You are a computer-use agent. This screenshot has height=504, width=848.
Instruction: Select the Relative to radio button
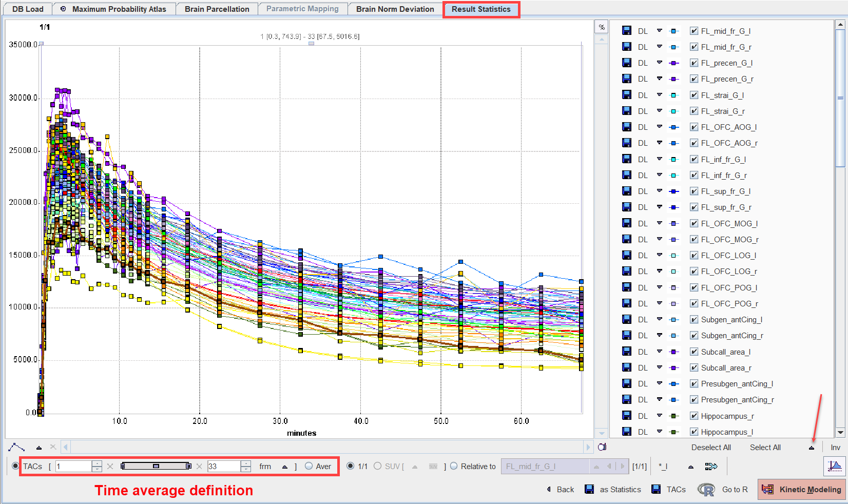pyautogui.click(x=454, y=466)
